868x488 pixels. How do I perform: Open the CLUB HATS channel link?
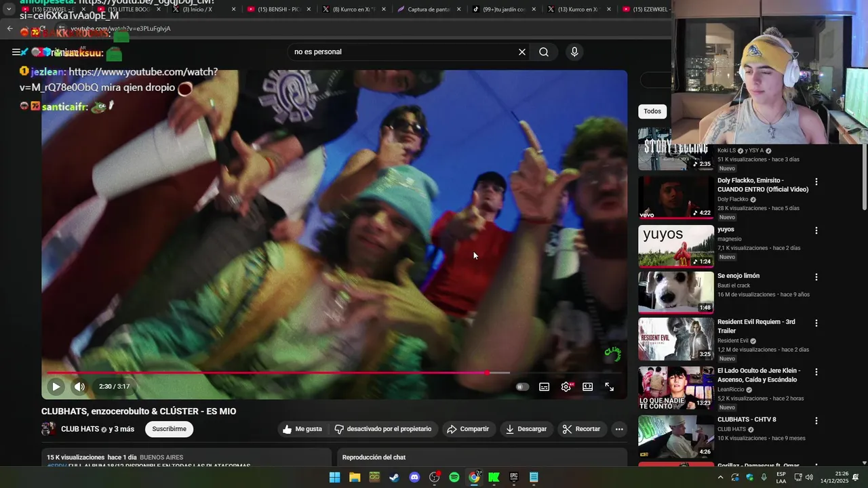click(x=80, y=429)
